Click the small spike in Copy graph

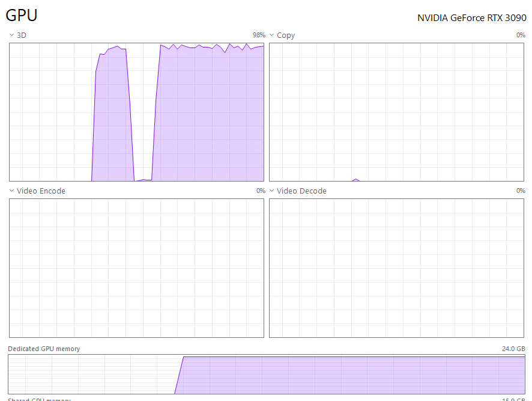[x=355, y=179]
